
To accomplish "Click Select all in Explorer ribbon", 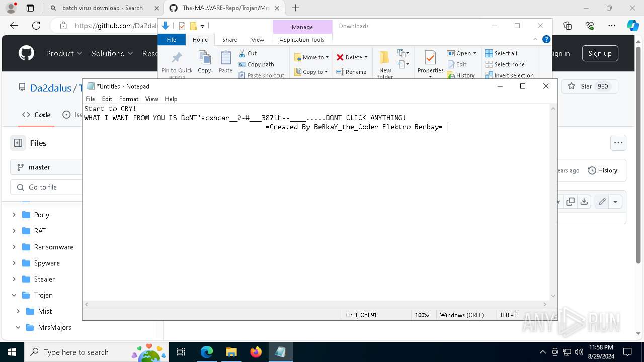I will (x=501, y=53).
